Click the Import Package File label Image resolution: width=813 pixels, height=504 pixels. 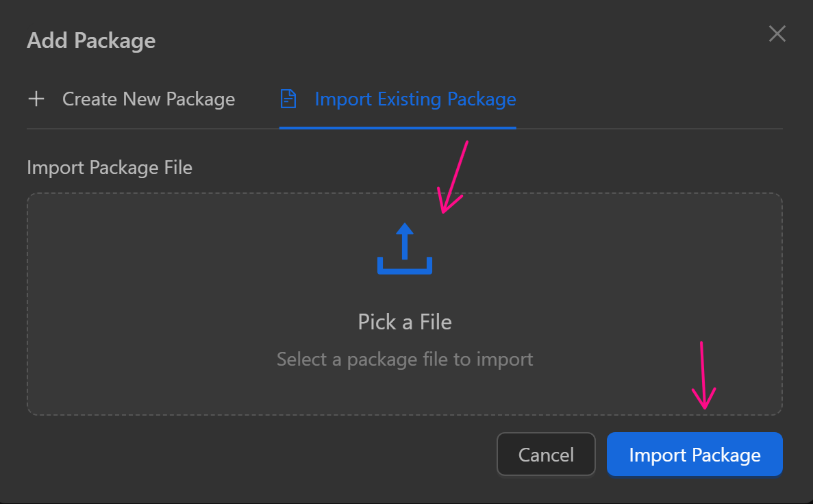pos(110,167)
